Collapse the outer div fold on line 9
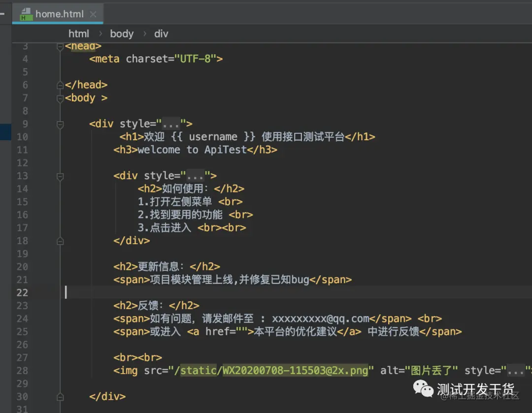This screenshot has width=532, height=413. 60,125
